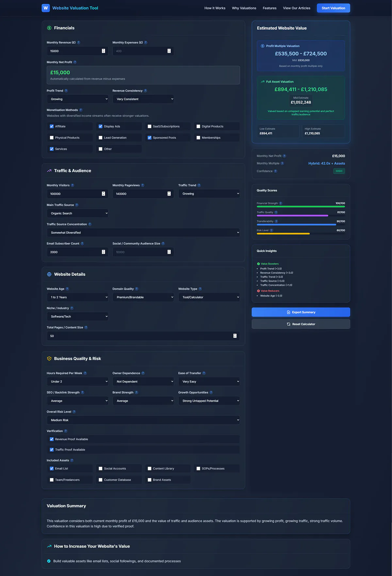The width and height of the screenshot is (392, 576).
Task: Open help icon beside Monthly Revenue label
Action: (x=78, y=42)
